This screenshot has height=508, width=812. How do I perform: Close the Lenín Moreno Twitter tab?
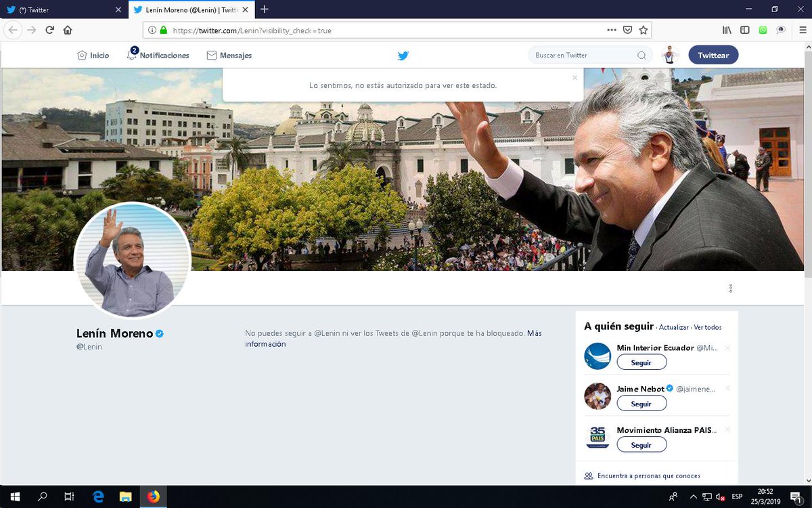[247, 10]
